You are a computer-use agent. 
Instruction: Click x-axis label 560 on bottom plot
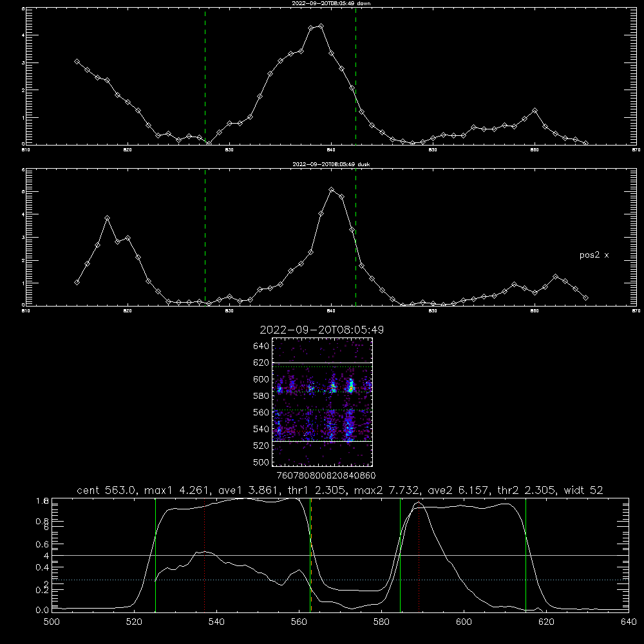299,622
